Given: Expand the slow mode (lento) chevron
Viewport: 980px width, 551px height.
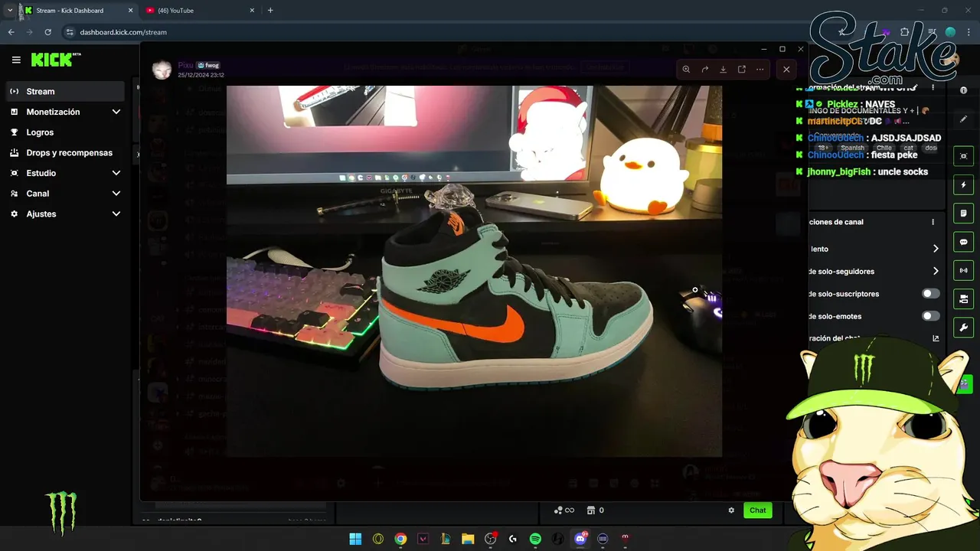Looking at the screenshot, I should pyautogui.click(x=936, y=249).
